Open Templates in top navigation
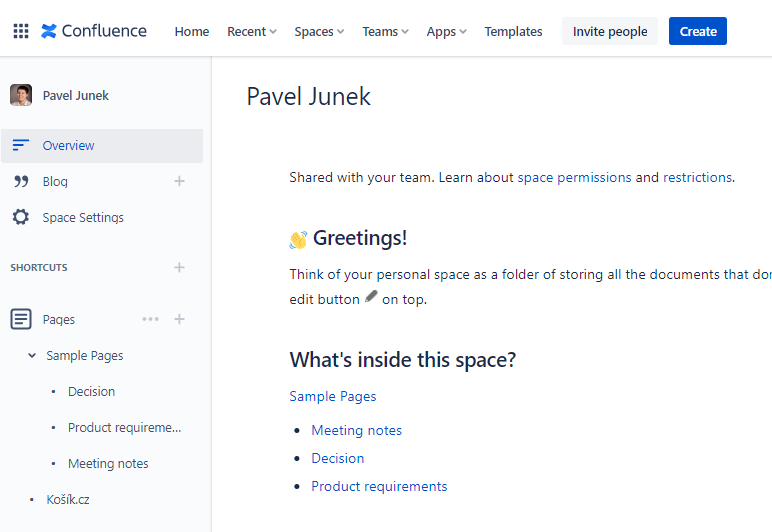 coord(513,31)
